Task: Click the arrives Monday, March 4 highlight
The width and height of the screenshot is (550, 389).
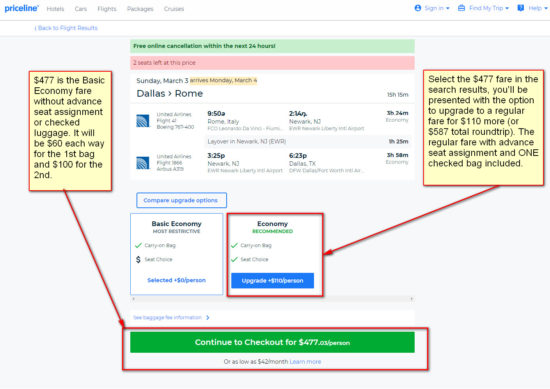Action: tap(223, 80)
